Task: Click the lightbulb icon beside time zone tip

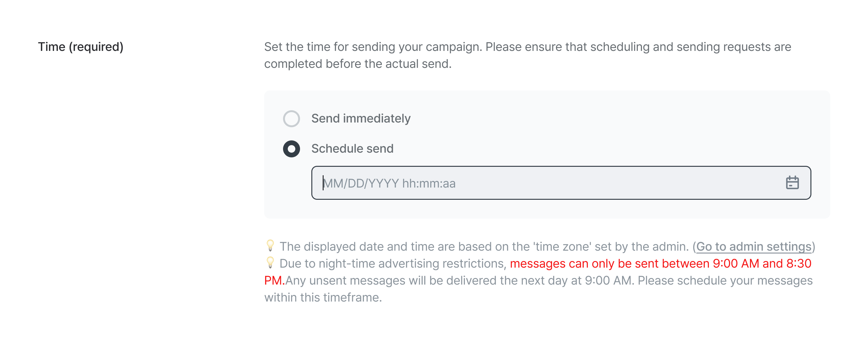Action: point(270,245)
